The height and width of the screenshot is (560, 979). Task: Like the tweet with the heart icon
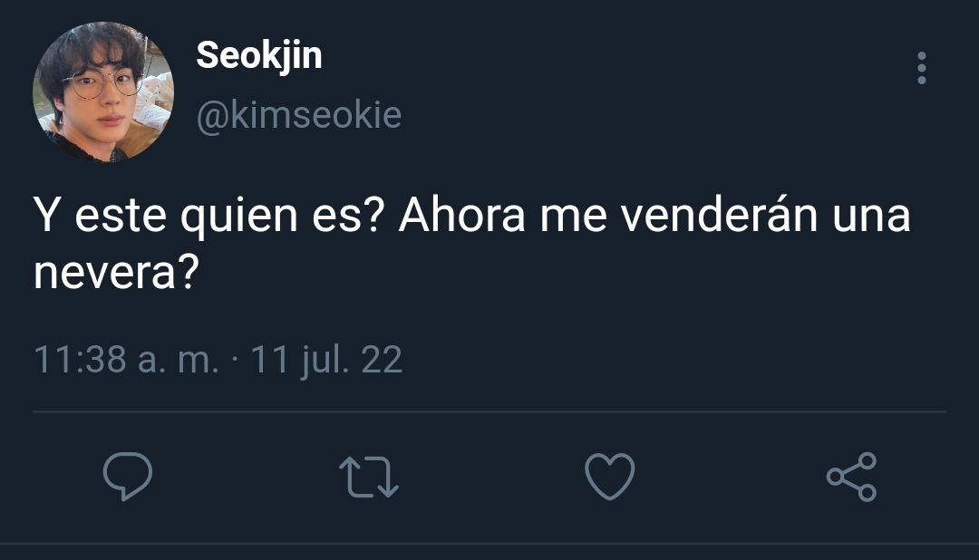coord(609,477)
